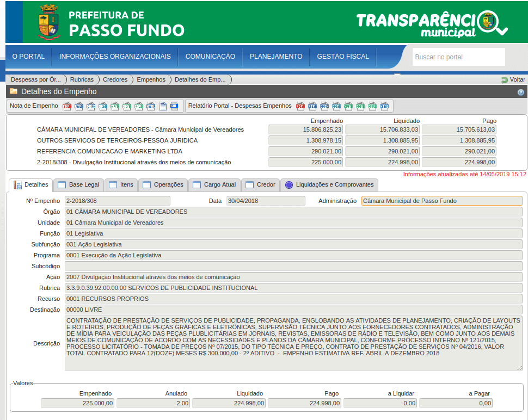Navigate to Credores breadcrumb
This screenshot has height=420, width=528.
[x=115, y=80]
